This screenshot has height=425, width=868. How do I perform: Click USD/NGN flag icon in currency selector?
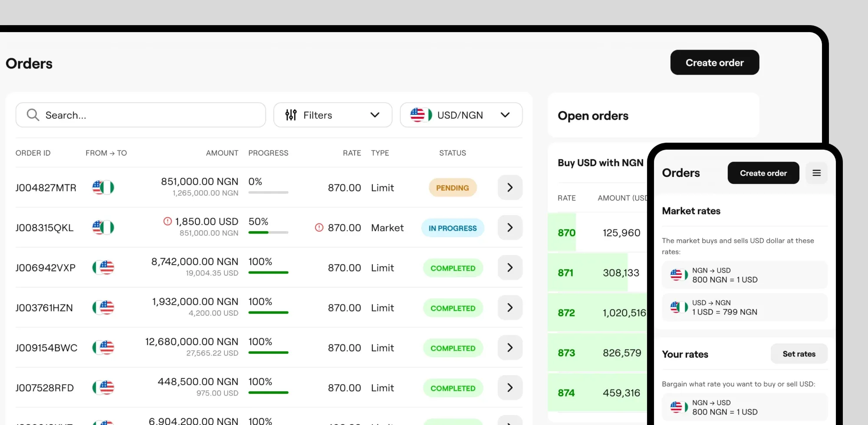tap(421, 115)
